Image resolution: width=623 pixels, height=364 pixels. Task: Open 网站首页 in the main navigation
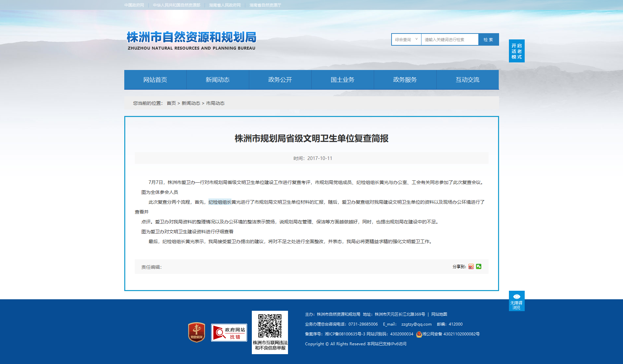click(155, 80)
